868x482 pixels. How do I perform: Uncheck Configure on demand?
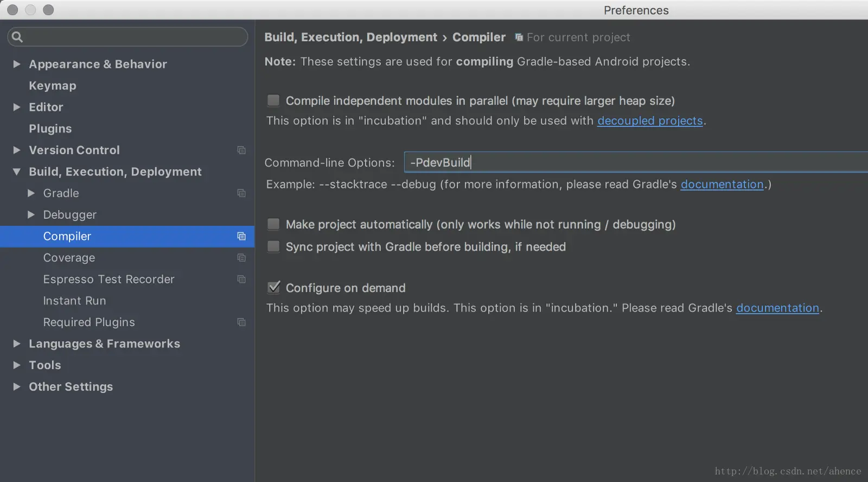pos(273,287)
